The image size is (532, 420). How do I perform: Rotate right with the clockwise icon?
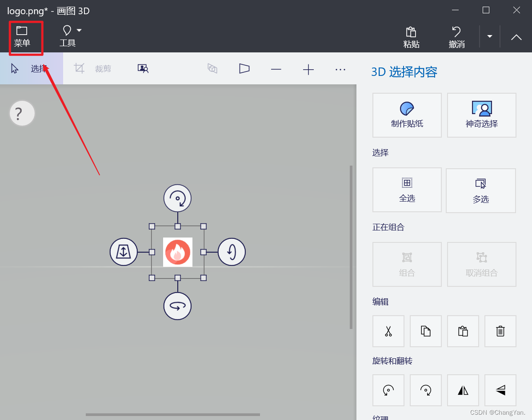pos(425,390)
